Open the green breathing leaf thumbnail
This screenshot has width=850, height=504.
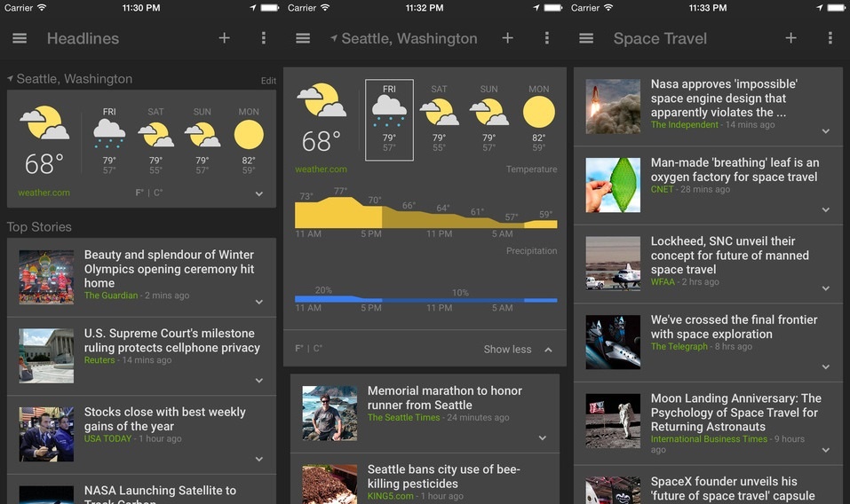613,185
